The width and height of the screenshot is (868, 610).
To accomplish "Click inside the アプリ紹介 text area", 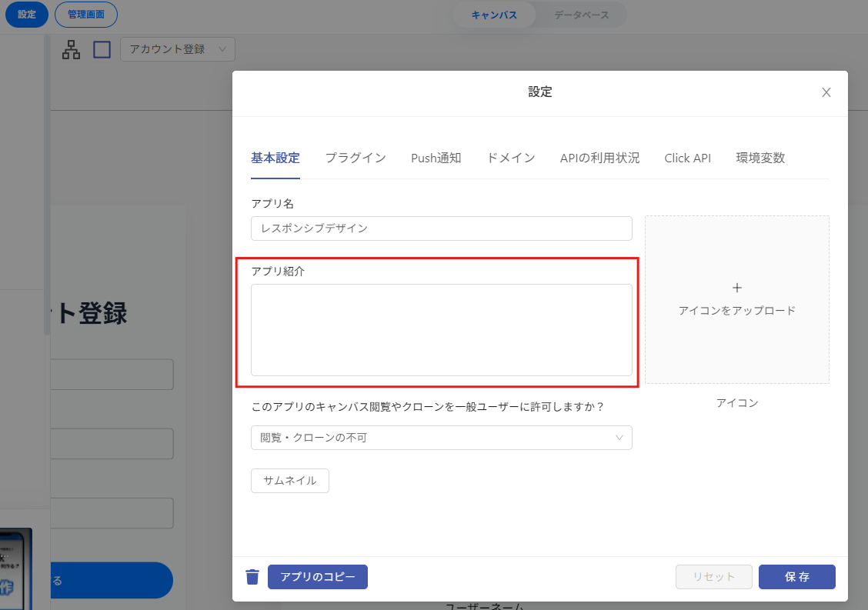I will (x=441, y=330).
